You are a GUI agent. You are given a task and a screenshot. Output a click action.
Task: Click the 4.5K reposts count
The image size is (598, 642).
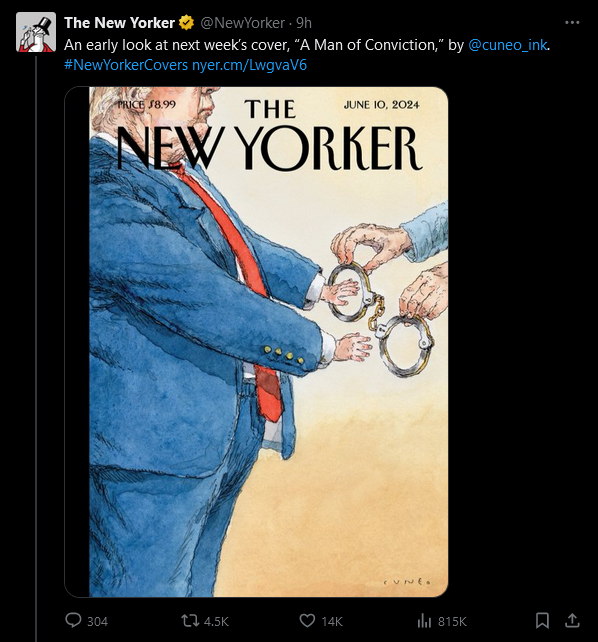pos(216,622)
